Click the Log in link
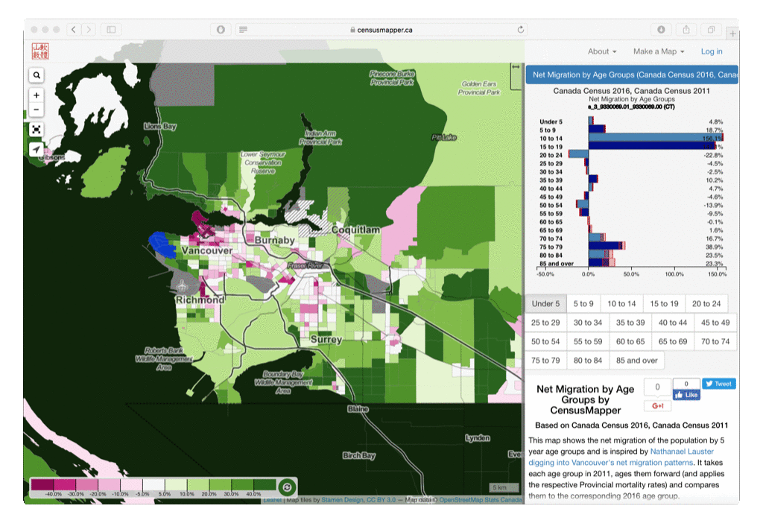 tap(712, 51)
